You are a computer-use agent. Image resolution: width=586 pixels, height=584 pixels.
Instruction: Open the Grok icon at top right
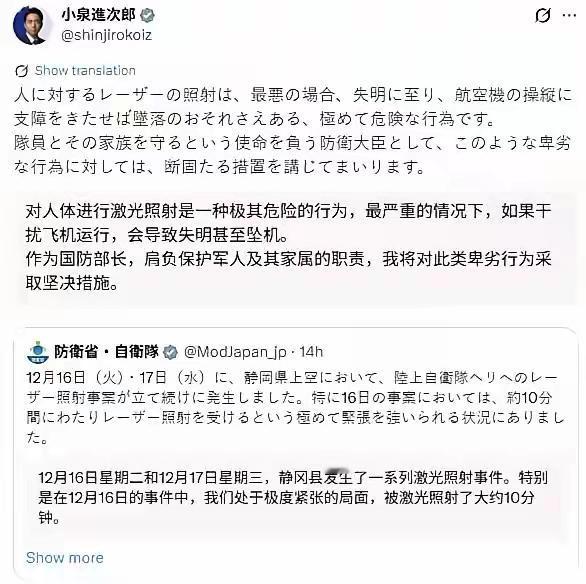pos(542,16)
